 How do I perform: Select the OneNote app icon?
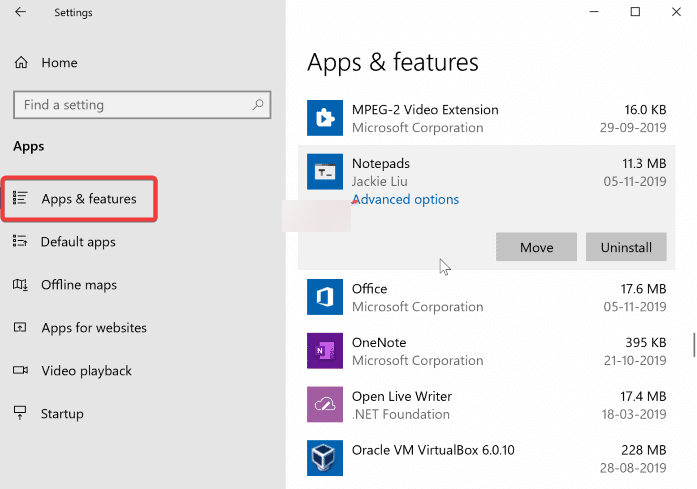pyautogui.click(x=325, y=351)
